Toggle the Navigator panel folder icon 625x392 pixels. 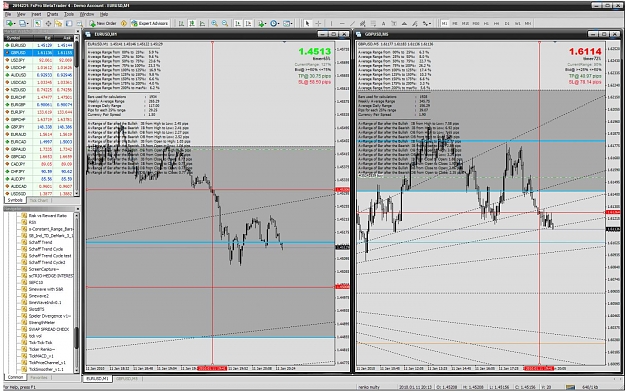[59, 24]
